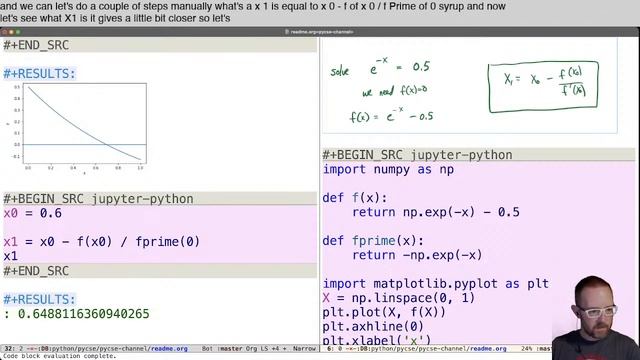Click the lone x1 line before #+END_SRC
The height and width of the screenshot is (360, 640).
pos(11,256)
